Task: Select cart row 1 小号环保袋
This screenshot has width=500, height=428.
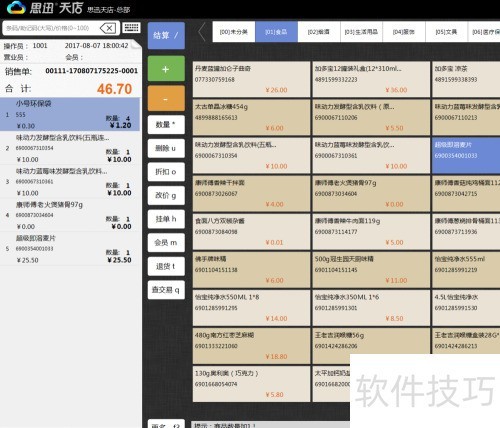Action: 70,114
